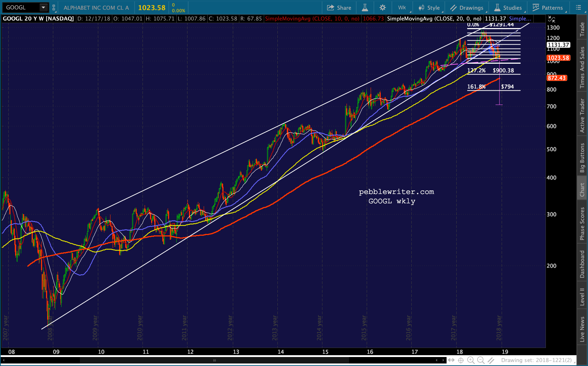Click the horizontal chart scrollbar thumb

click(214, 360)
